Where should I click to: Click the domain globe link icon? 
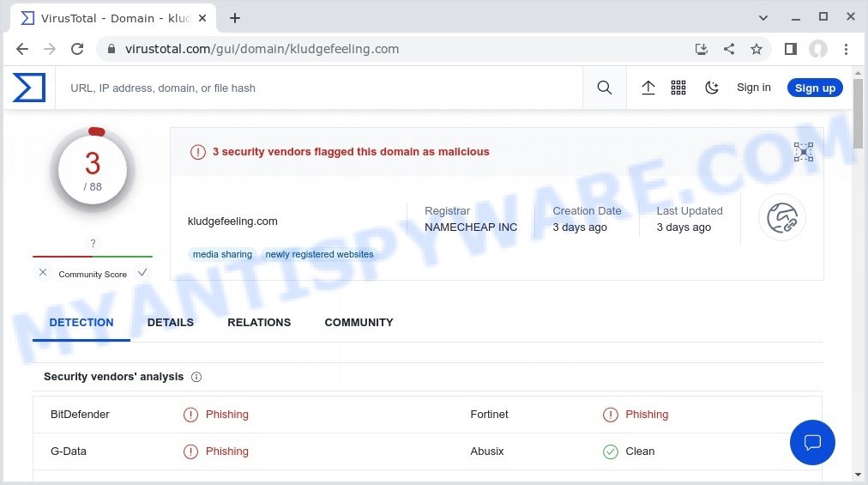(x=781, y=217)
